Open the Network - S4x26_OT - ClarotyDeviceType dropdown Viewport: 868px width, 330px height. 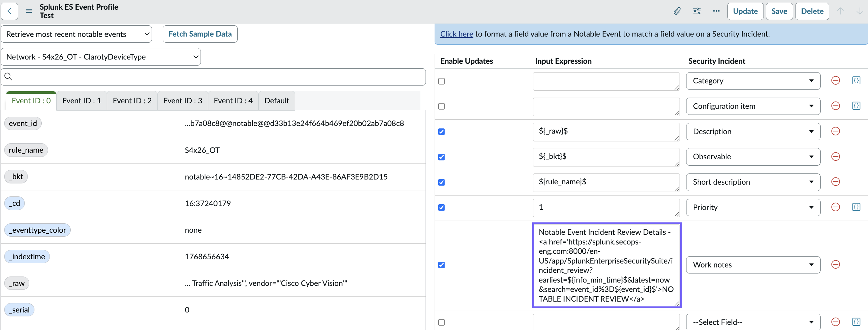coord(101,57)
